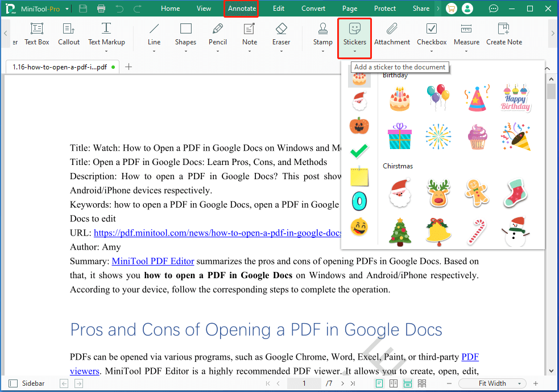Screen dimensions: 559x392
Task: Select the Line drawing tool
Action: coord(154,37)
